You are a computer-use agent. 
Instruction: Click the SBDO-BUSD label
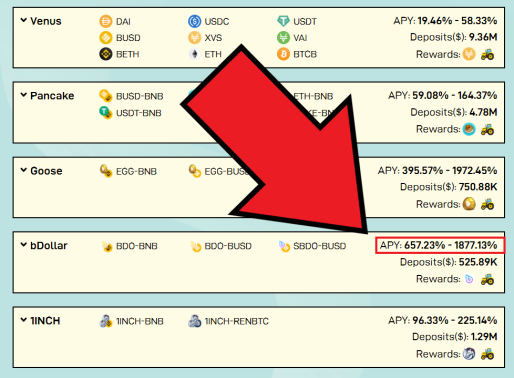319,246
